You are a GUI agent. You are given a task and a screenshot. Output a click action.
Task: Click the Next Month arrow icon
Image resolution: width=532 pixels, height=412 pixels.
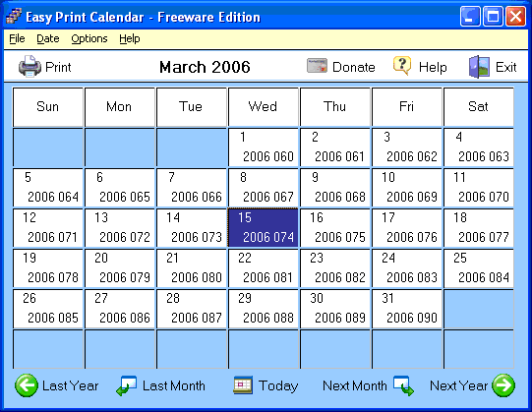pos(403,385)
